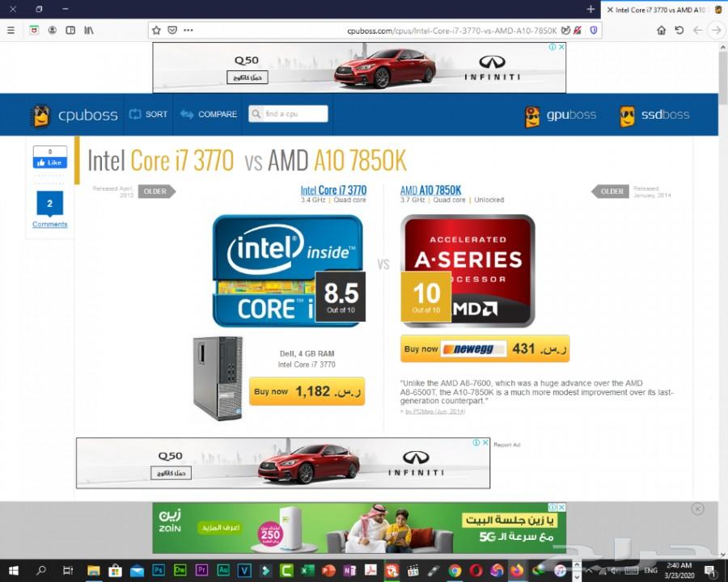Like the page with Facebook Like button
Screen dimensions: 728x582
pyautogui.click(x=50, y=162)
